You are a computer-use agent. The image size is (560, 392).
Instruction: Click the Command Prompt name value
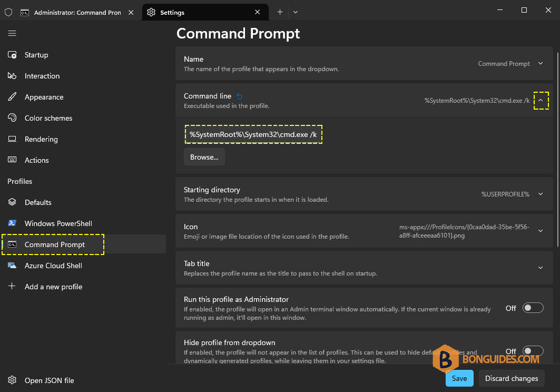[x=504, y=64]
